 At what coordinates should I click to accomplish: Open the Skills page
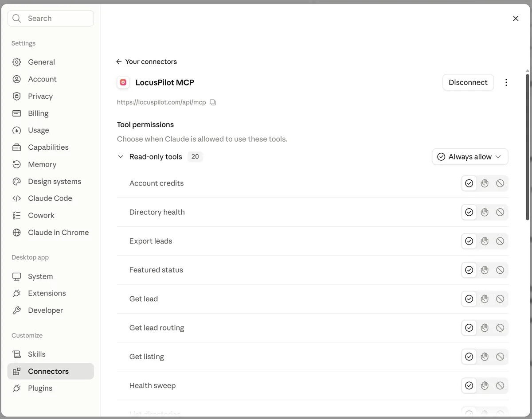coord(51,354)
